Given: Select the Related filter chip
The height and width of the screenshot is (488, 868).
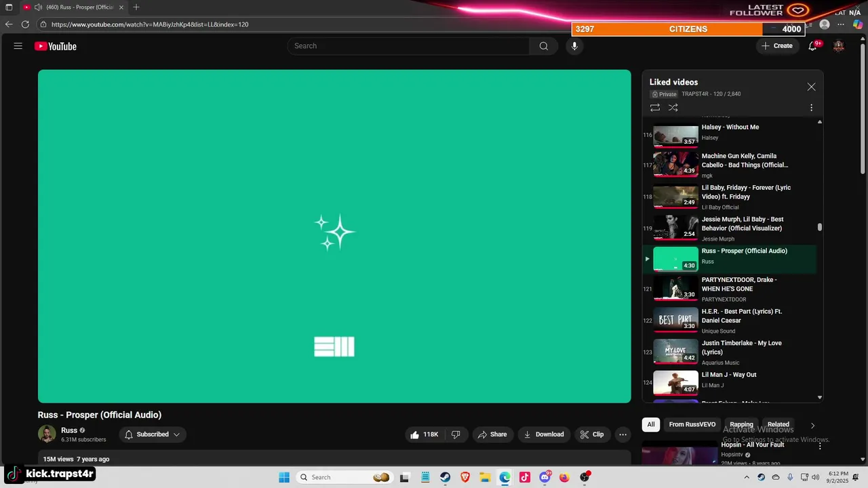Looking at the screenshot, I should (778, 424).
